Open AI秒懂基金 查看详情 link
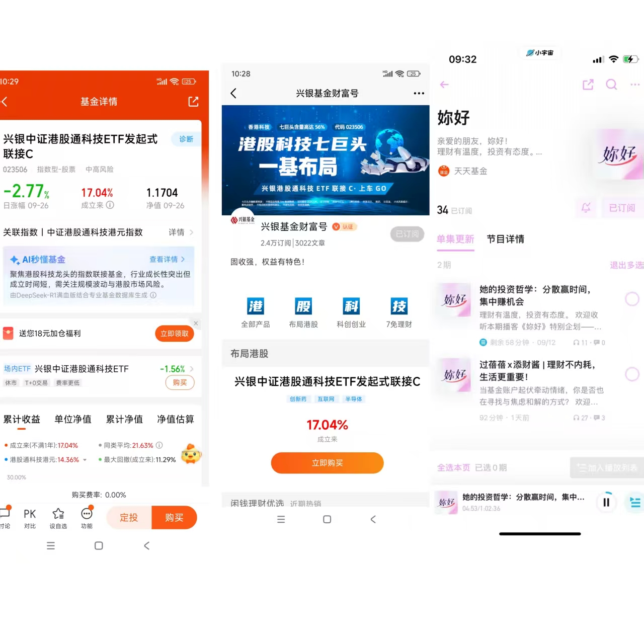Viewport: 644px width, 644px height. pyautogui.click(x=167, y=259)
